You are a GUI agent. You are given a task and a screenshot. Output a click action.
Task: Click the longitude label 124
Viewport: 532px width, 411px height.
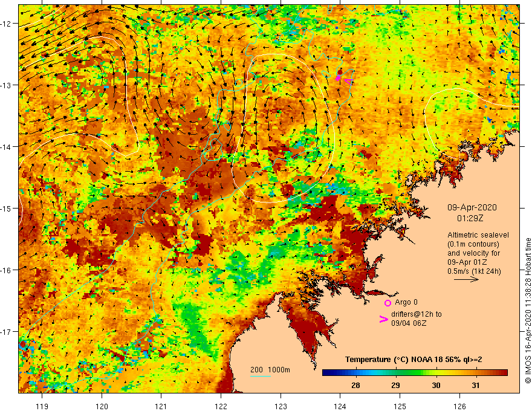340,406
